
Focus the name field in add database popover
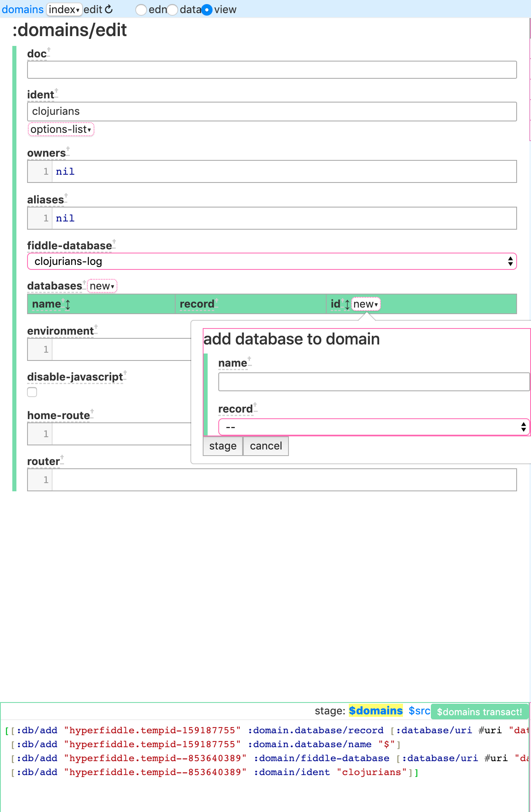coord(374,382)
